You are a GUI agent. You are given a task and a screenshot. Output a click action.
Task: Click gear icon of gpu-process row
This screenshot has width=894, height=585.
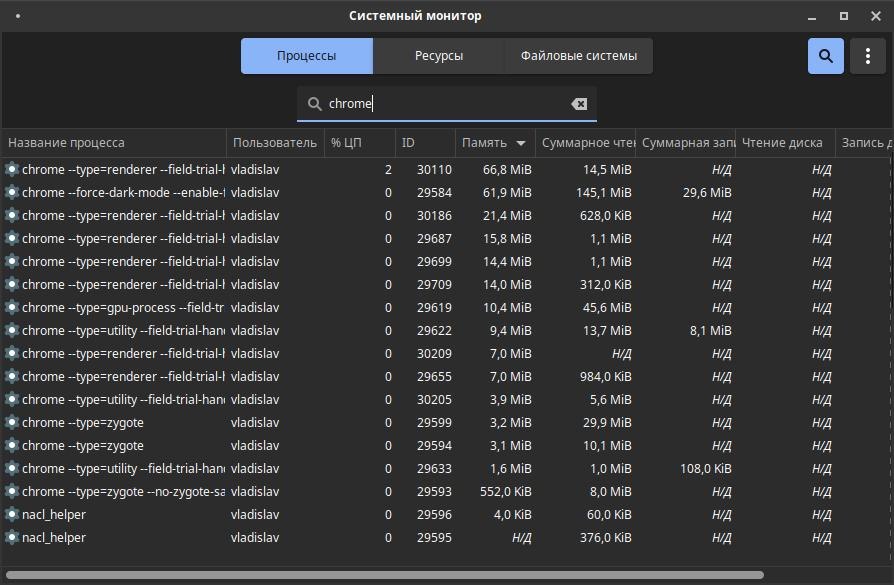pyautogui.click(x=11, y=307)
